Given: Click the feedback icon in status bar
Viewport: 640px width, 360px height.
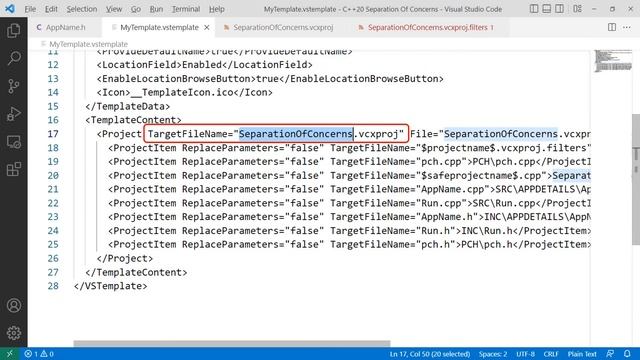Looking at the screenshot, I should 610,354.
